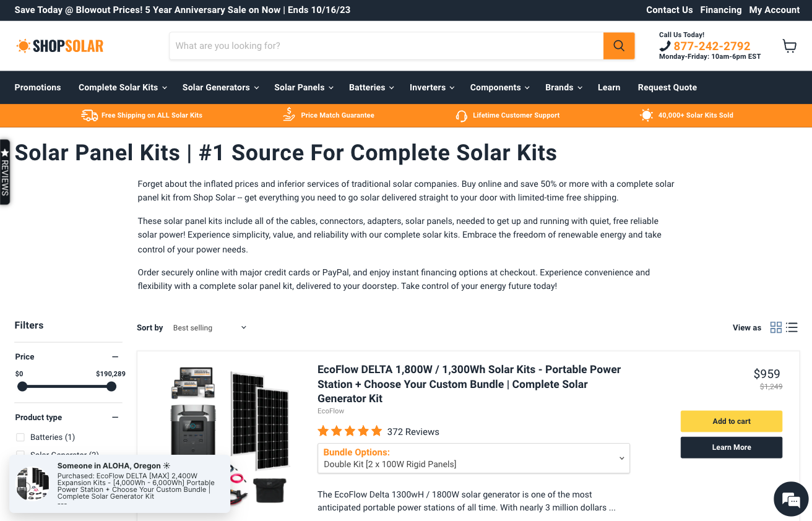This screenshot has width=812, height=521.
Task: Open the Reviews side tab
Action: pos(5,172)
